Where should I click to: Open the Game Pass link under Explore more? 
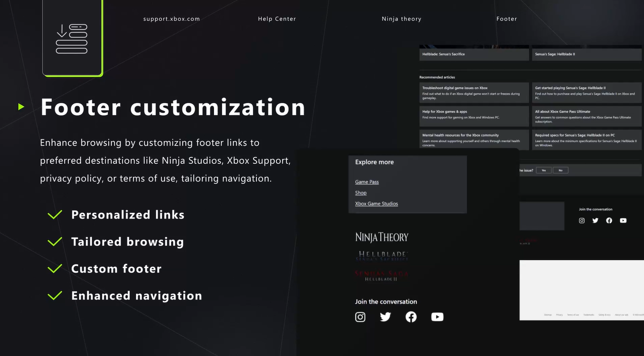pos(367,182)
